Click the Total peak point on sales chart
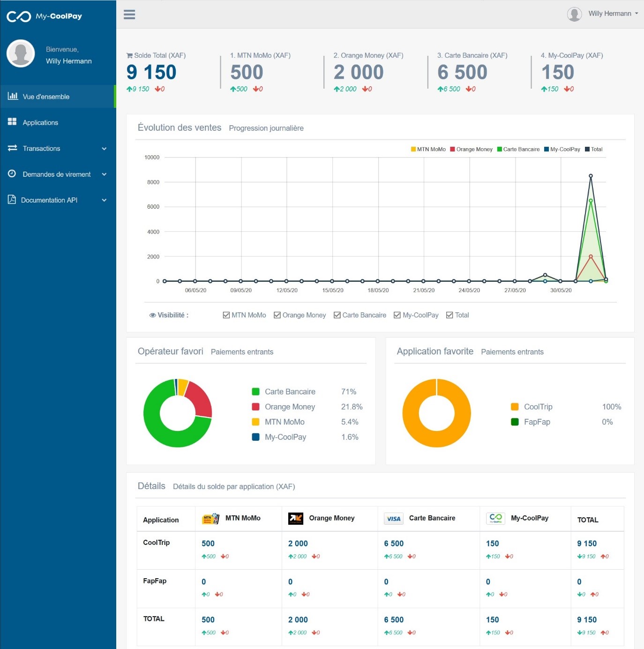The width and height of the screenshot is (644, 649). (x=591, y=176)
